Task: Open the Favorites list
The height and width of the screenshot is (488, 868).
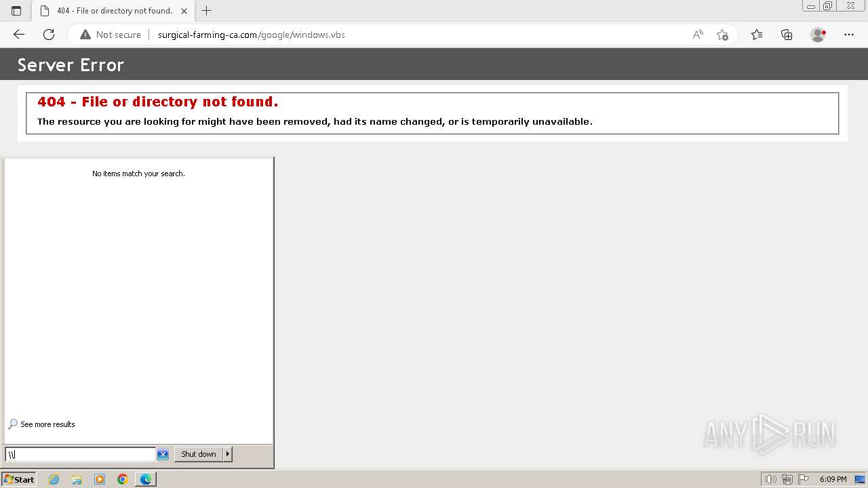Action: click(757, 35)
